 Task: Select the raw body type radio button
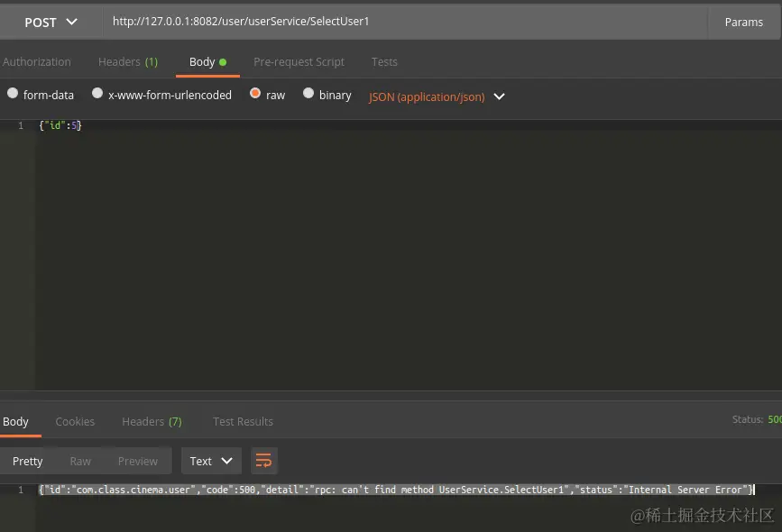[x=255, y=94]
